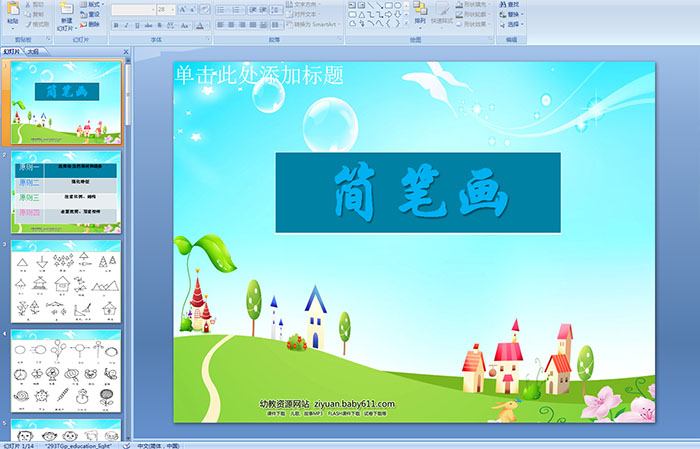
Task: Select the rectangle shape
Action: coord(389,5)
